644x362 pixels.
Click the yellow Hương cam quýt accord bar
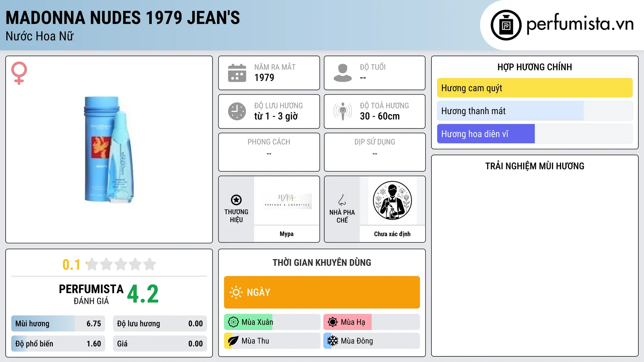tap(535, 88)
